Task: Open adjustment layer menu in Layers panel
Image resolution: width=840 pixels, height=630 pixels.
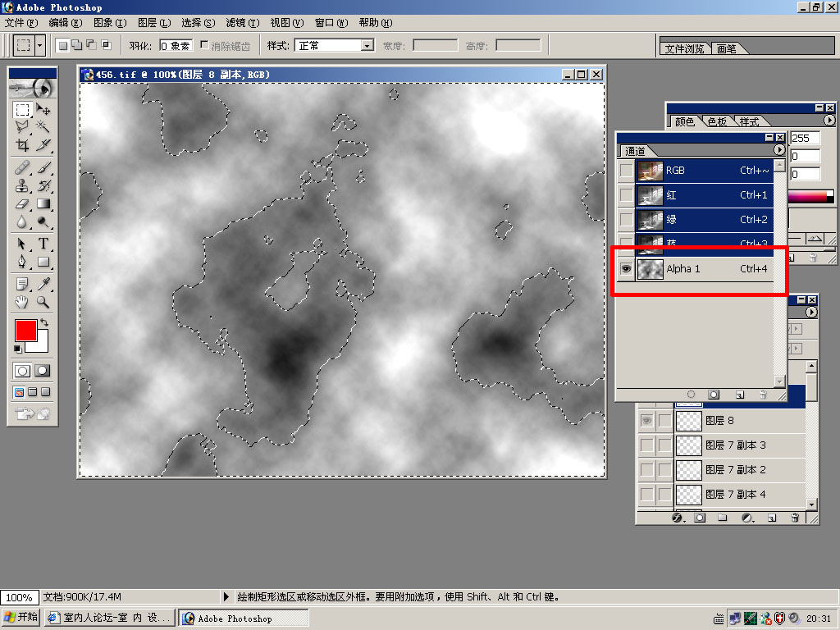Action: click(x=746, y=518)
